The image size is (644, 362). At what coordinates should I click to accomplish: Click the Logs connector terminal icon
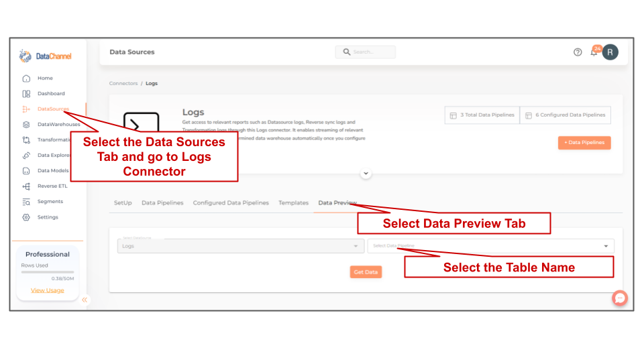142,122
